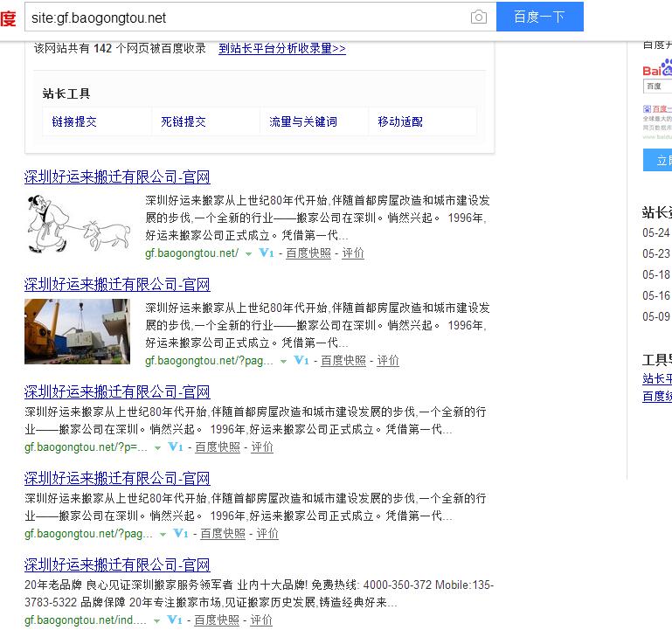Viewport: 672px width, 630px height.
Task: Open 评价 in the crane photo result
Action: (388, 360)
